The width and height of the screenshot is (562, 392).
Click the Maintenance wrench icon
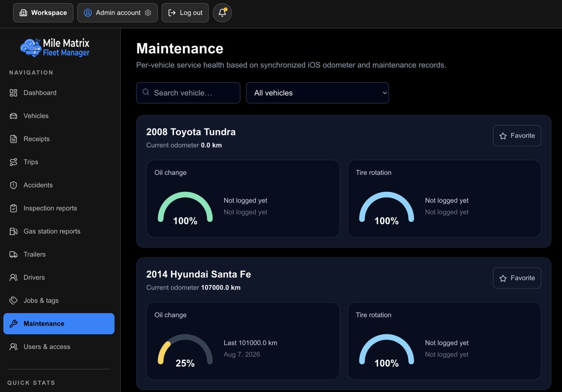tap(13, 324)
